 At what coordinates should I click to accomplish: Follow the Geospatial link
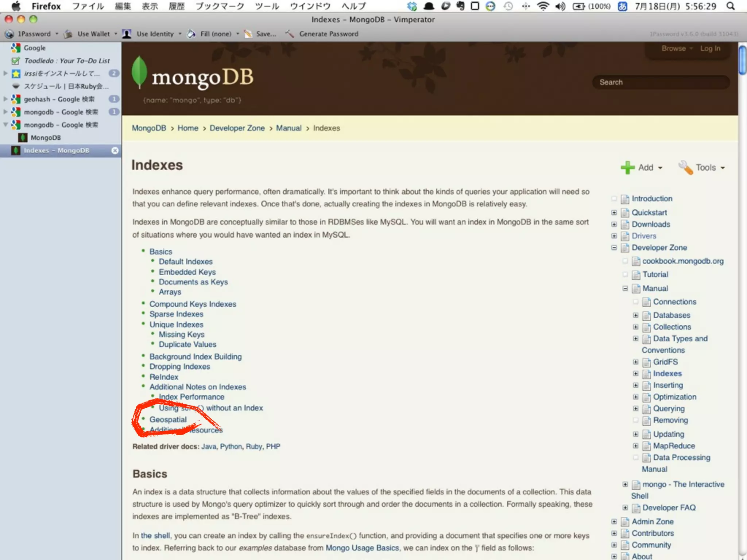click(168, 419)
